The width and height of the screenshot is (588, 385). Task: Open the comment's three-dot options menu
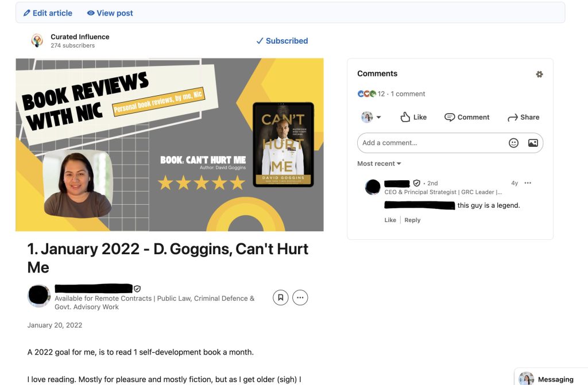pos(528,183)
